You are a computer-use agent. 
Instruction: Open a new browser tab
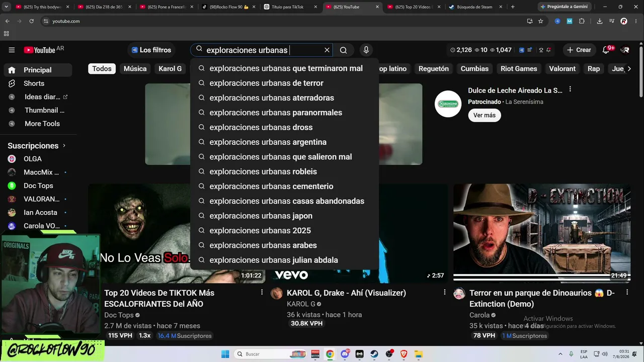[x=513, y=7]
